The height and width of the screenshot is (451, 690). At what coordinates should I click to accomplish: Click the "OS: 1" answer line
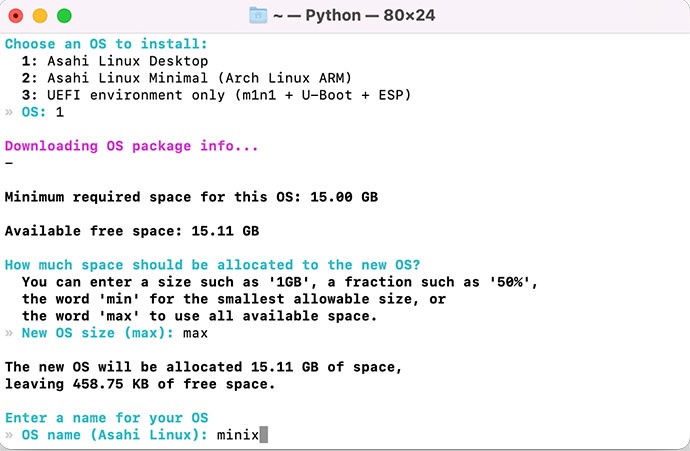coord(42,112)
